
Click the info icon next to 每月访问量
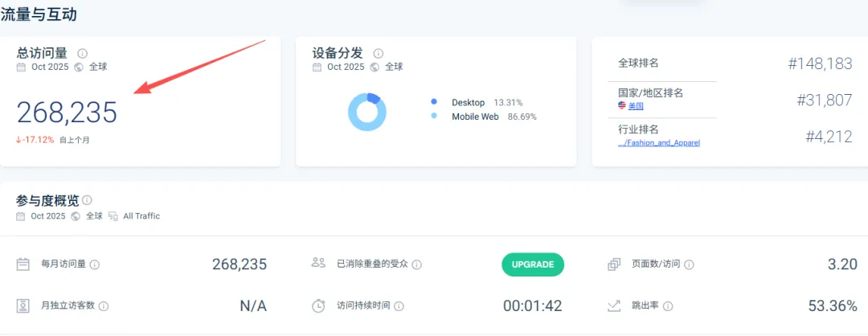click(95, 264)
